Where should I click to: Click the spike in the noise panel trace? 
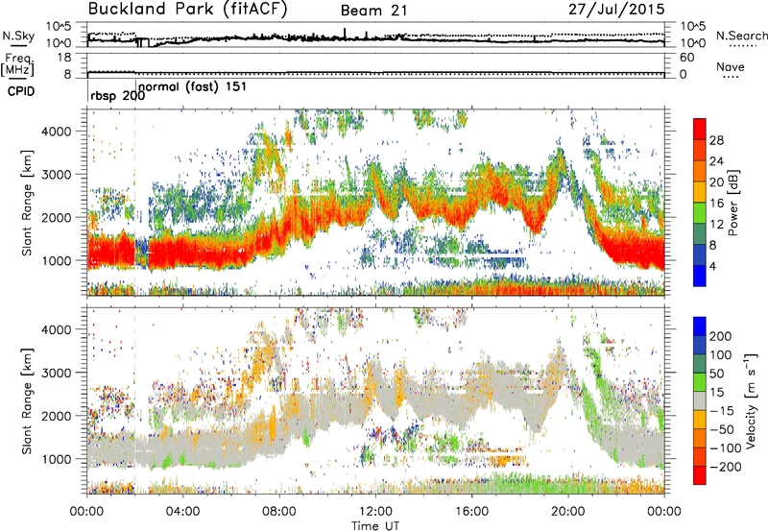point(345,33)
